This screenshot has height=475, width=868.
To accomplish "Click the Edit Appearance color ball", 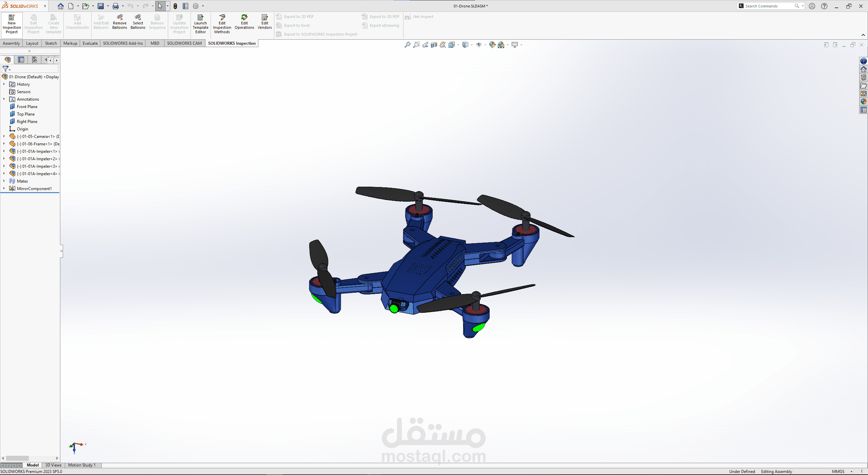I will click(492, 45).
